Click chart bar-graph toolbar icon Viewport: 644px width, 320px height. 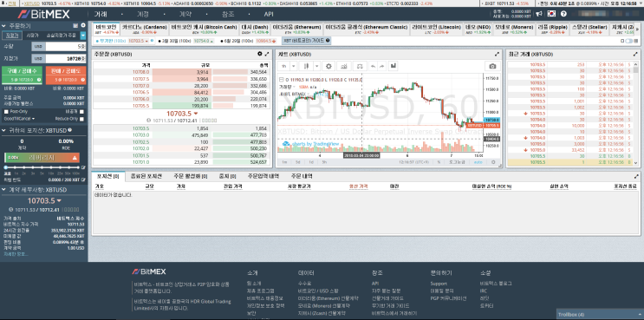pos(393,66)
